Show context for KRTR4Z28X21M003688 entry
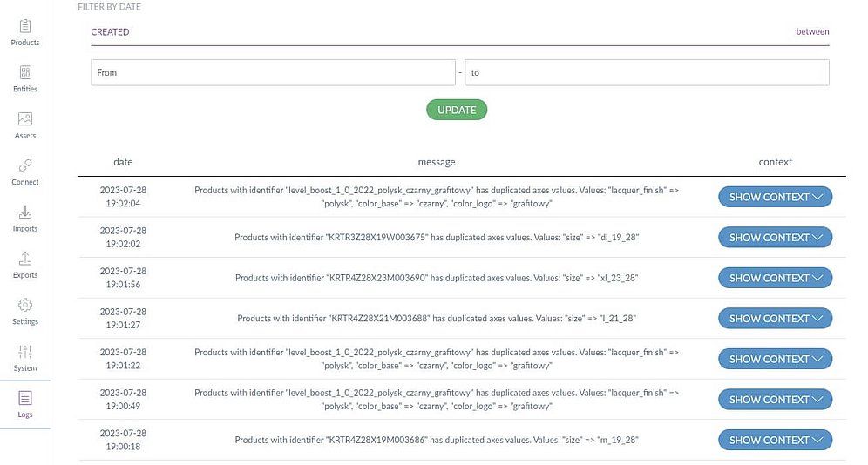 pos(775,319)
